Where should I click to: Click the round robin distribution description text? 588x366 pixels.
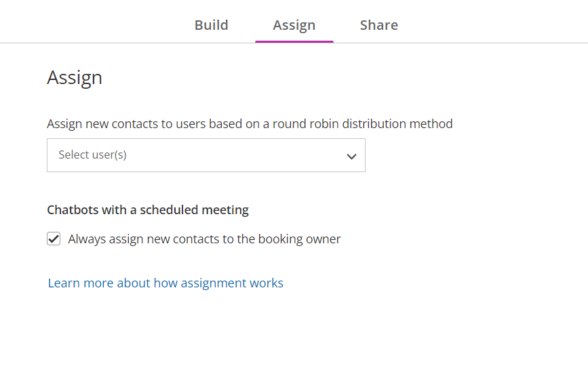coord(250,124)
